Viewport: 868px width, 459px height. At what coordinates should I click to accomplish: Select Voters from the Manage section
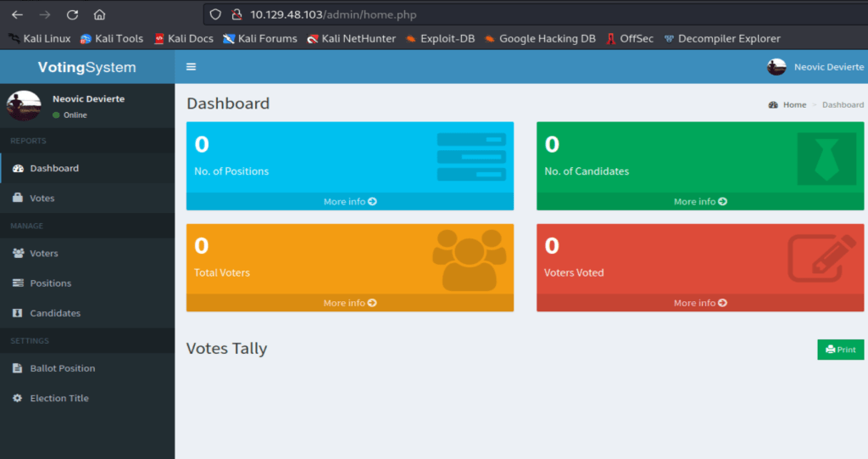(44, 254)
